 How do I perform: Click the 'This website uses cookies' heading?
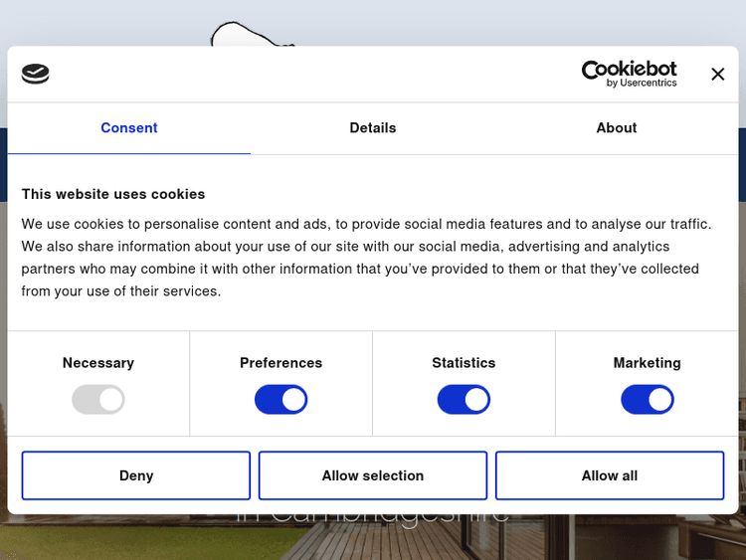coord(113,194)
